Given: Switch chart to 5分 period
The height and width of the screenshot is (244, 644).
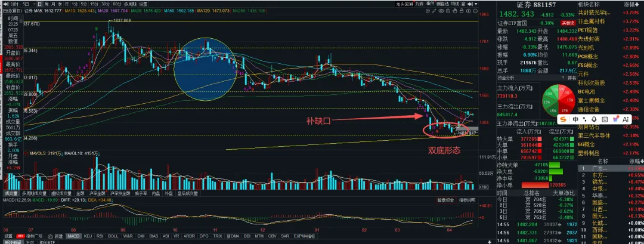Looking at the screenshot, I should point(84,4).
